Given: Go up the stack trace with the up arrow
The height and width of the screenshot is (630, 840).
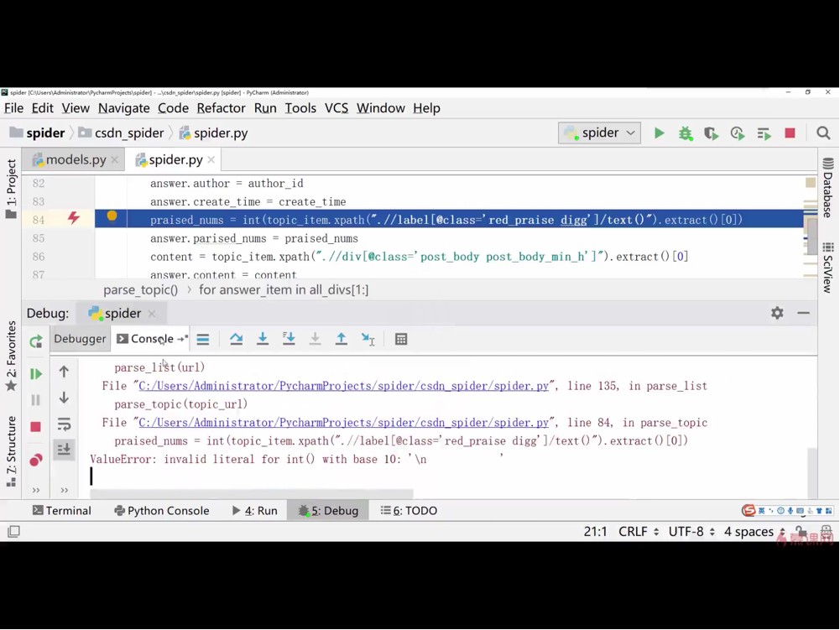Looking at the screenshot, I should [x=64, y=372].
